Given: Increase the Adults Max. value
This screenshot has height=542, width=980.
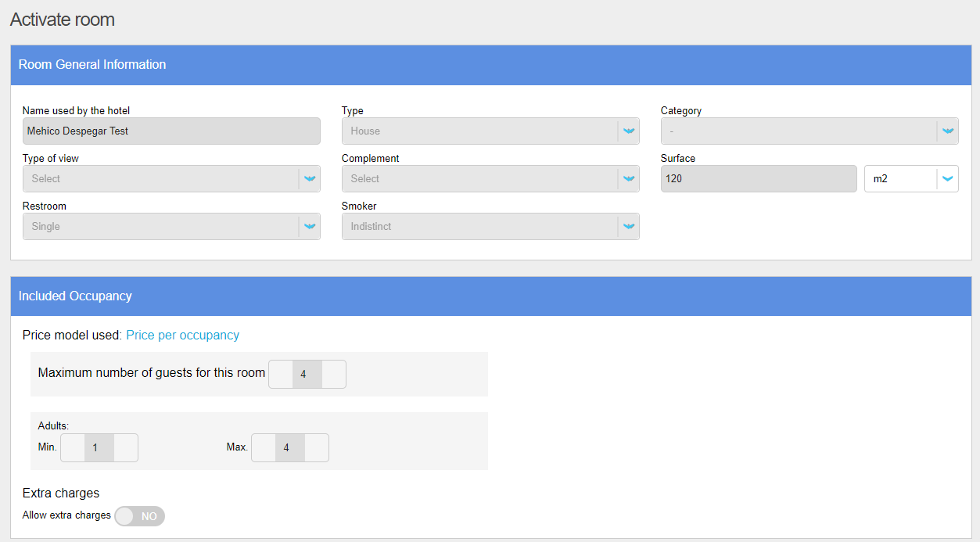Looking at the screenshot, I should pyautogui.click(x=316, y=448).
